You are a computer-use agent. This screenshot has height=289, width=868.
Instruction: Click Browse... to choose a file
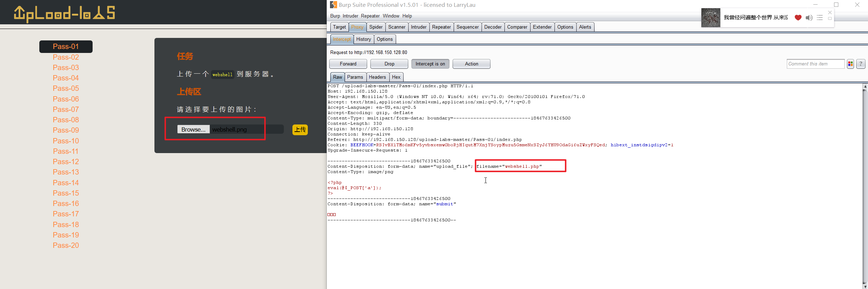(x=193, y=129)
